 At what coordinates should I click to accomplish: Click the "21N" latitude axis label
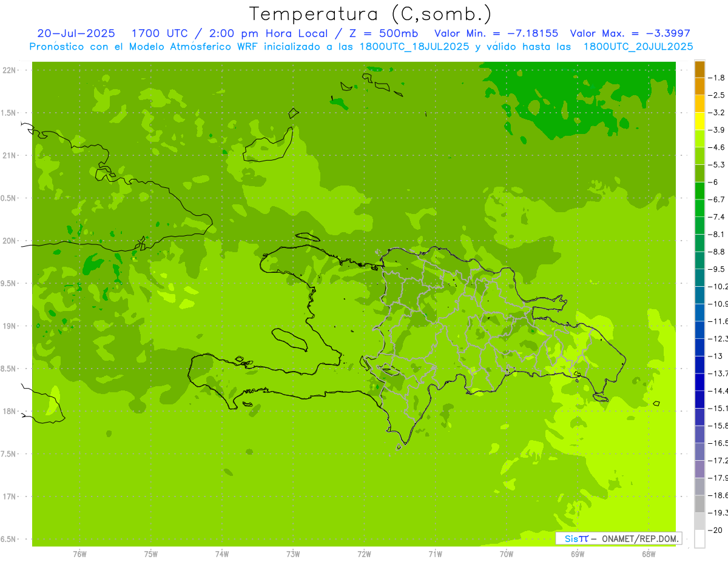[9, 156]
